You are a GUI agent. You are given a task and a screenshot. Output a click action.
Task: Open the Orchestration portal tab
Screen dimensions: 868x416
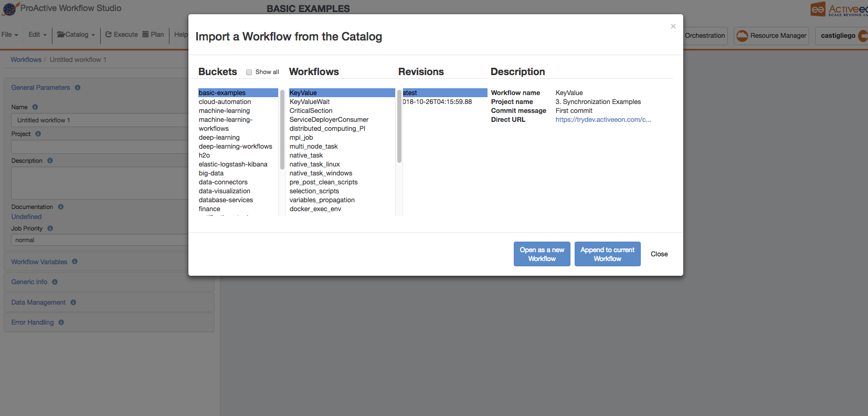click(705, 36)
